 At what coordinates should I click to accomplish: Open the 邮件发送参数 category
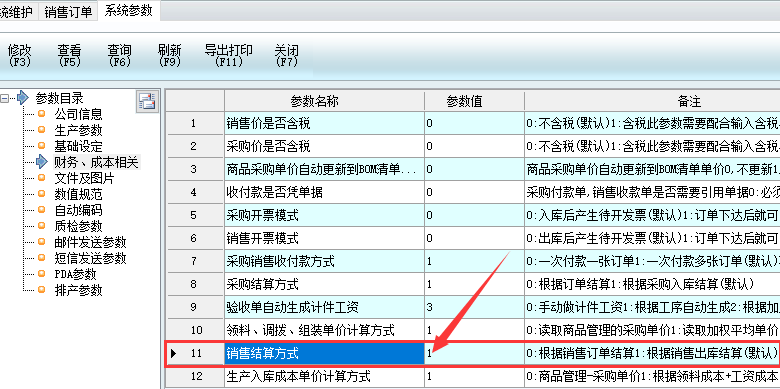click(x=90, y=242)
